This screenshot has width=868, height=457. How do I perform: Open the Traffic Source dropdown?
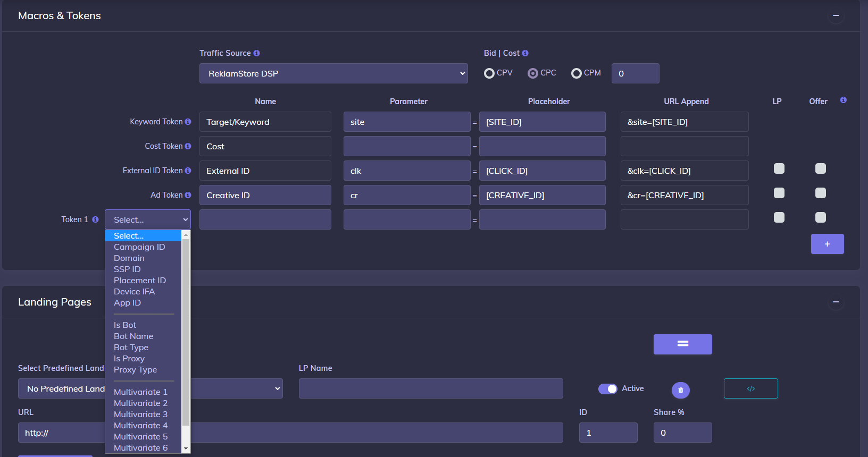coord(333,73)
